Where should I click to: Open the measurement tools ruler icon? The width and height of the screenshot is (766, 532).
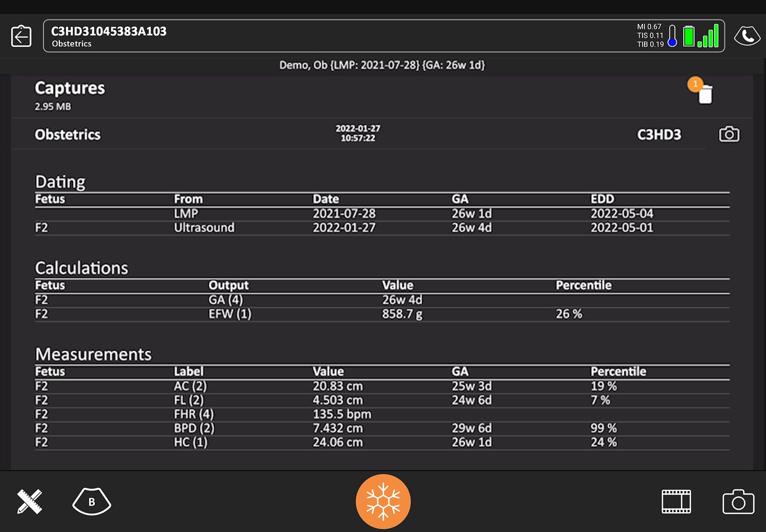coord(29,502)
